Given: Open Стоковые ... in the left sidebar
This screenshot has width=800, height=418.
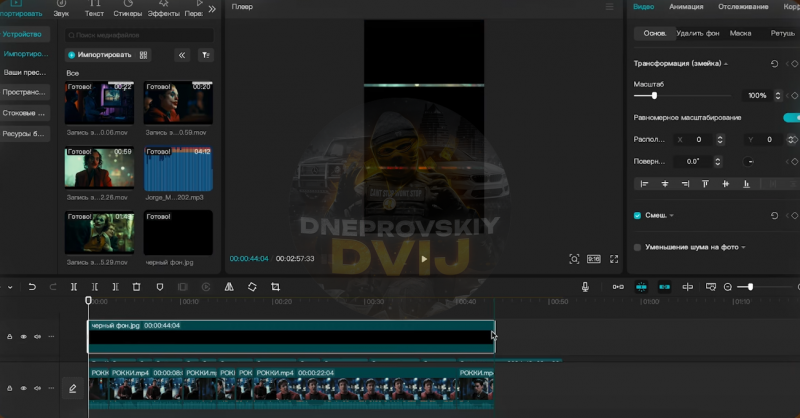Looking at the screenshot, I should click(24, 113).
